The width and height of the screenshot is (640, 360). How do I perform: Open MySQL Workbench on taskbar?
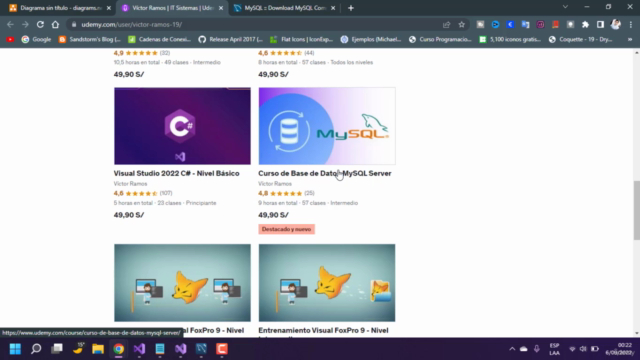point(201,349)
